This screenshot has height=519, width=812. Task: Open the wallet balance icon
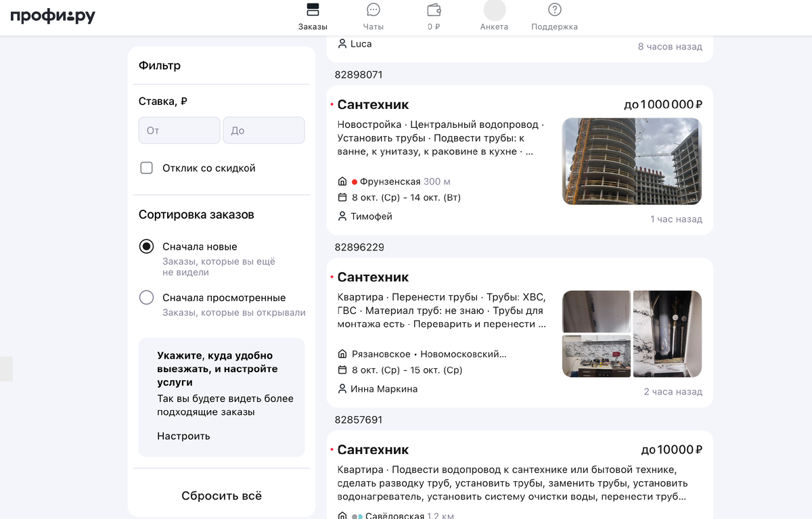[434, 9]
